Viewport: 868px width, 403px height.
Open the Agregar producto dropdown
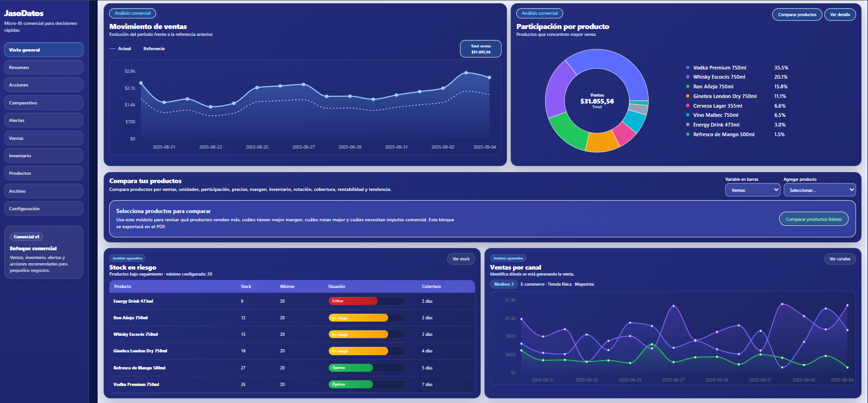click(x=820, y=190)
